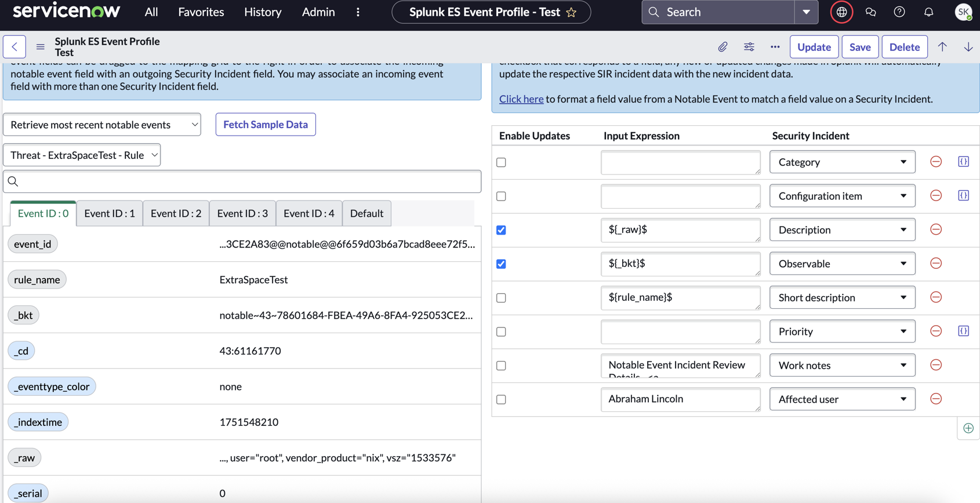Open the global search scope dropdown arrow

click(x=806, y=12)
